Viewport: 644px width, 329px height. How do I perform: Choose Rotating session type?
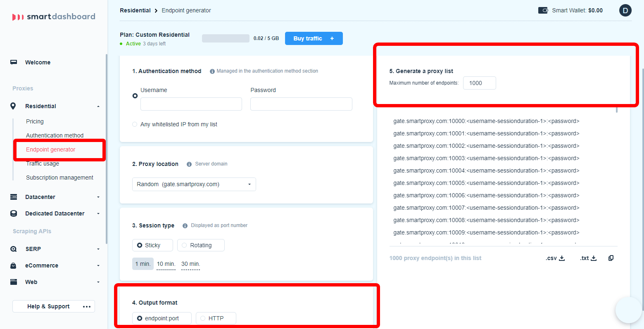pos(201,245)
